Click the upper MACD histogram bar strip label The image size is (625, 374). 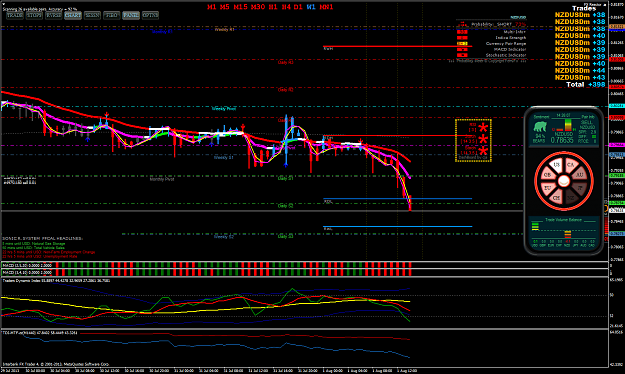(27, 265)
